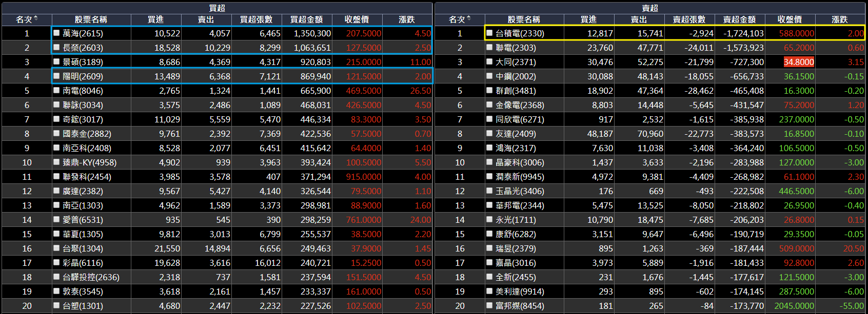Tick the checkbox beside 萬海(2615)
This screenshot has height=314, width=868.
point(57,33)
